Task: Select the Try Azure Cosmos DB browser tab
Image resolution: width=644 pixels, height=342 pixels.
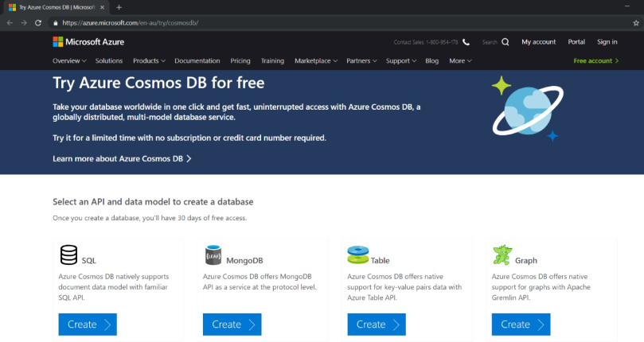Action: point(57,7)
